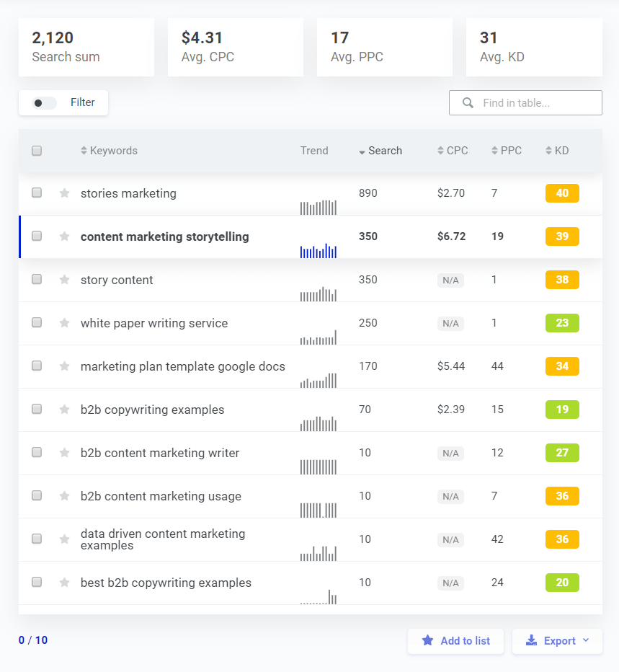
Task: Open 'data driven content marketing examples' keyword
Action: pos(163,539)
